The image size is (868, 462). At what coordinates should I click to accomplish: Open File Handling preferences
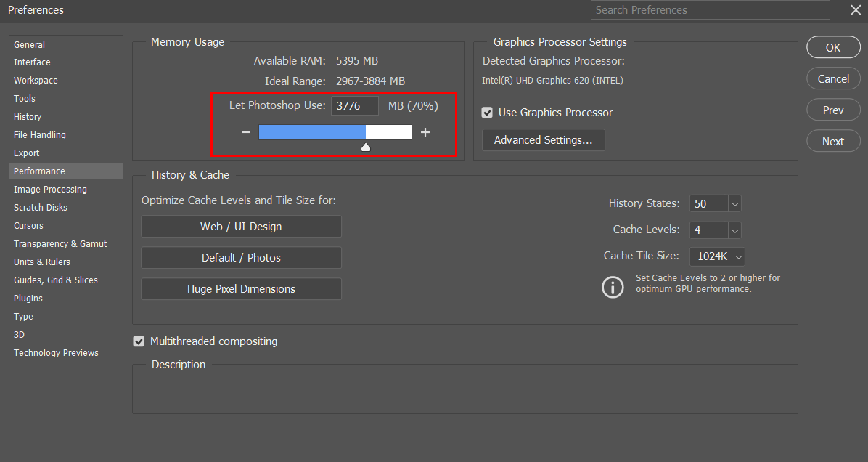point(40,135)
